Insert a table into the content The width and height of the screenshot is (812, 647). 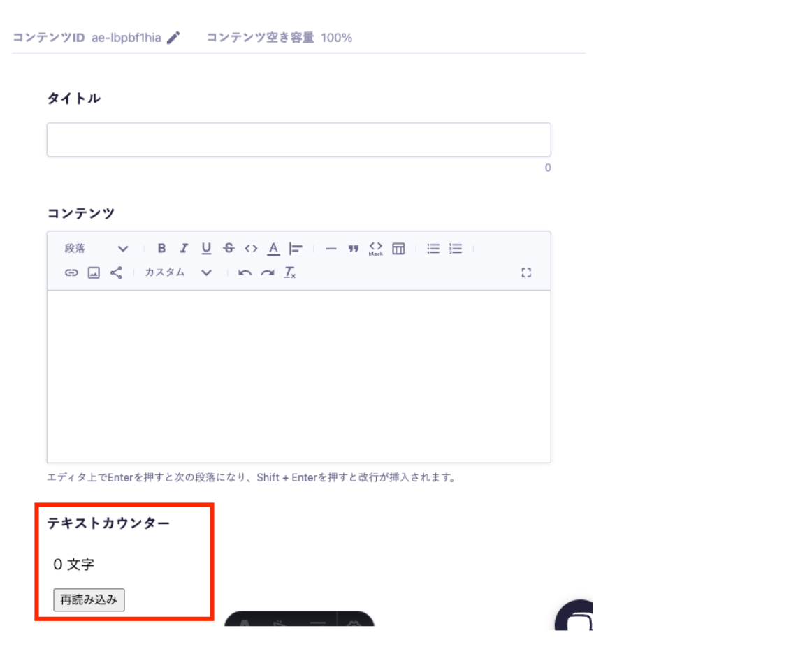pos(398,249)
